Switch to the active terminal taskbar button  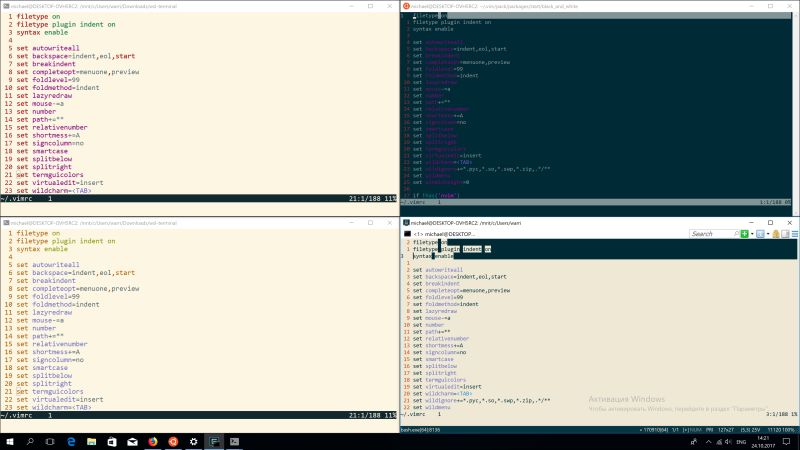[214, 442]
